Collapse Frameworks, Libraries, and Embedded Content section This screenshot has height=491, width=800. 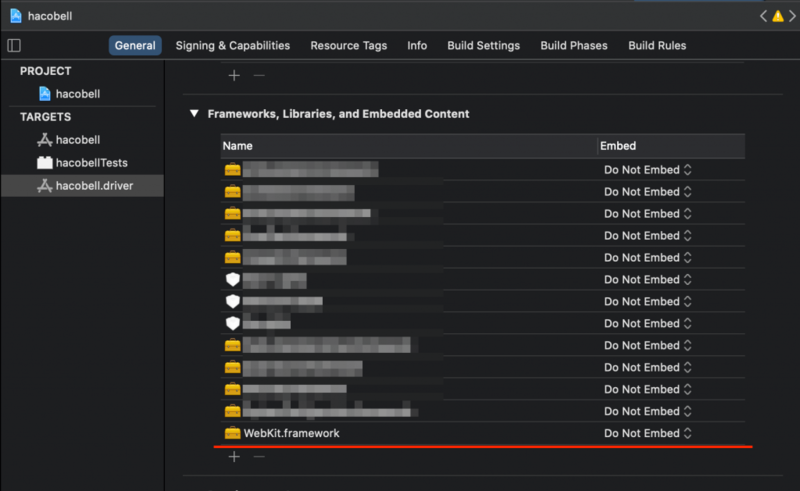194,113
